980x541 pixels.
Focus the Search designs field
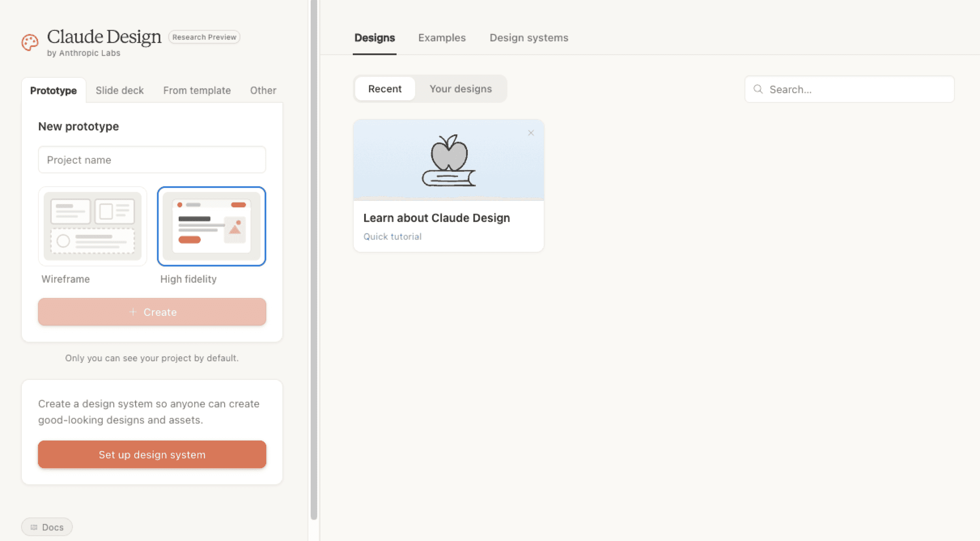(x=850, y=89)
